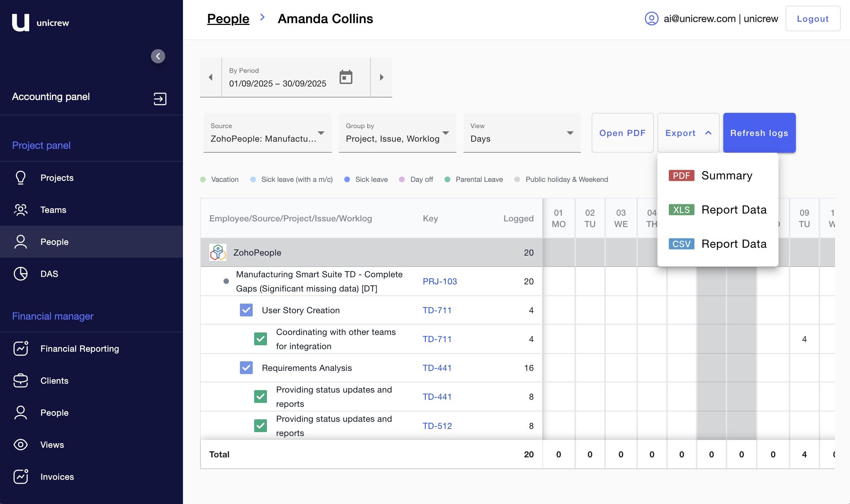Open Teams from the sidebar icon
The width and height of the screenshot is (850, 504).
pos(21,210)
